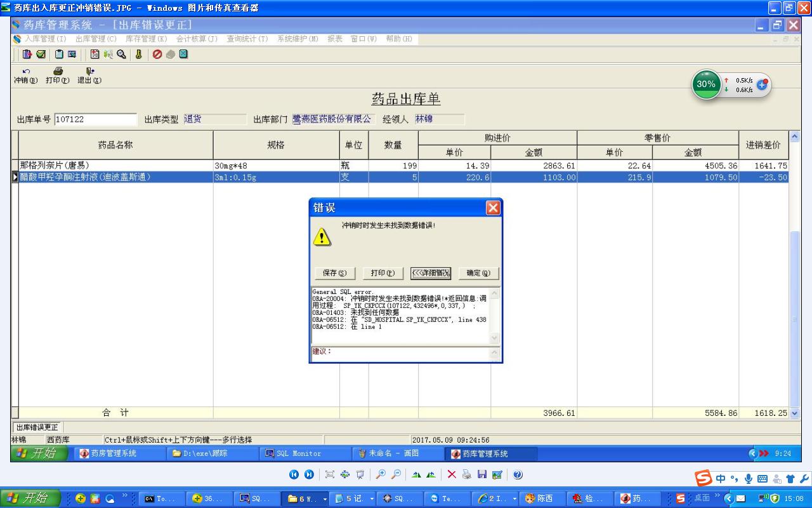The height and width of the screenshot is (508, 812).
Task: Click the red prohibited circle toolbar icon
Action: point(157,55)
